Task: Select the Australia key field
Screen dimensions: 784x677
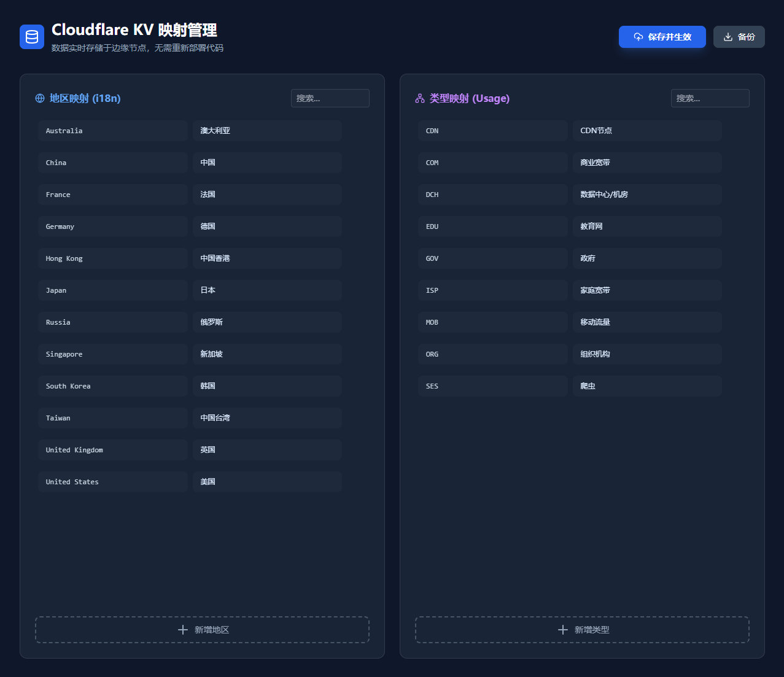Action: coord(113,131)
